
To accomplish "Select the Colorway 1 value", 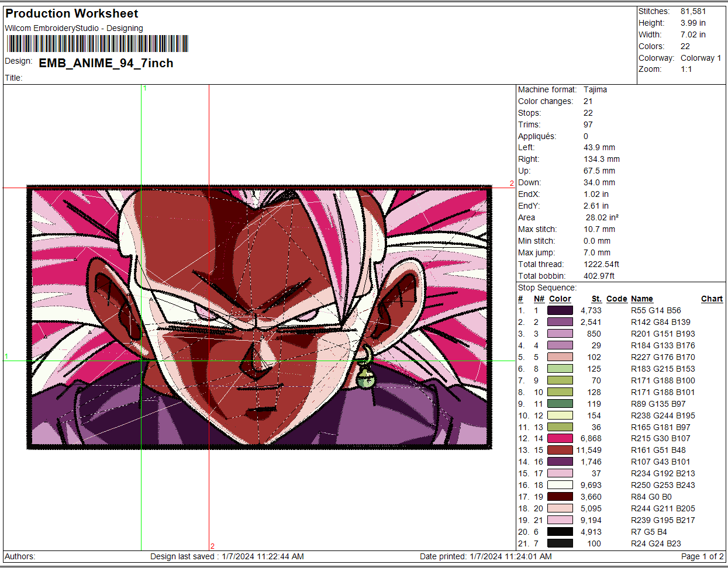I will pos(701,58).
